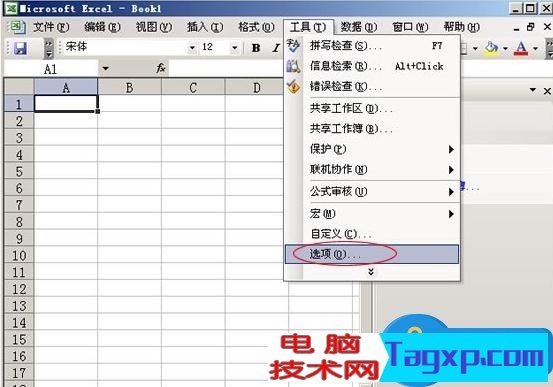Screen dimensions: 553x387
Task: Select column D header
Action: click(x=256, y=87)
